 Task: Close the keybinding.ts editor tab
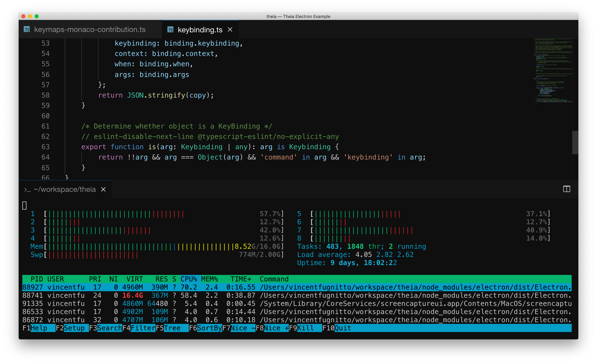click(x=230, y=29)
